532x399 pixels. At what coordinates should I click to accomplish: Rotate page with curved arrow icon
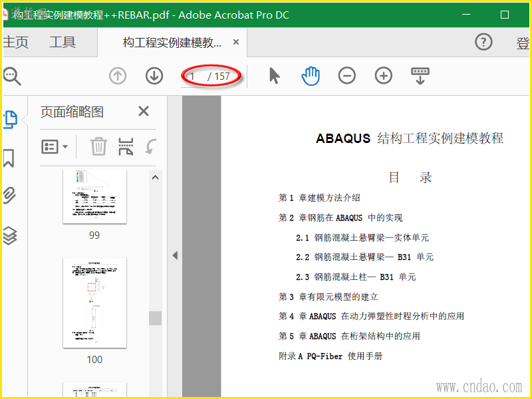point(151,146)
